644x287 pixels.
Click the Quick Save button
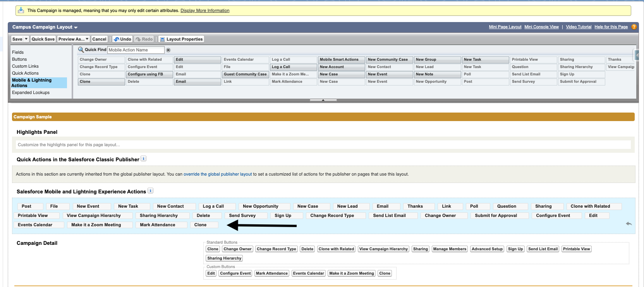(43, 39)
